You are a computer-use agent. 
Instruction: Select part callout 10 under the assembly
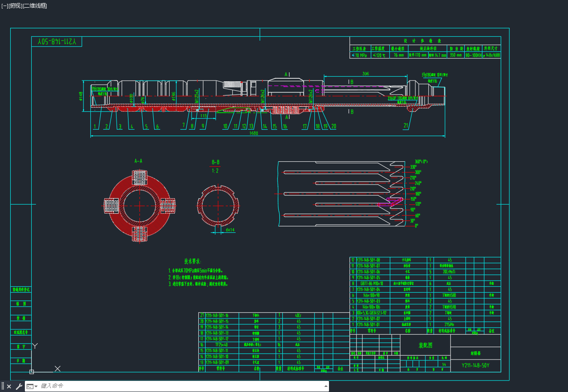[225, 127]
